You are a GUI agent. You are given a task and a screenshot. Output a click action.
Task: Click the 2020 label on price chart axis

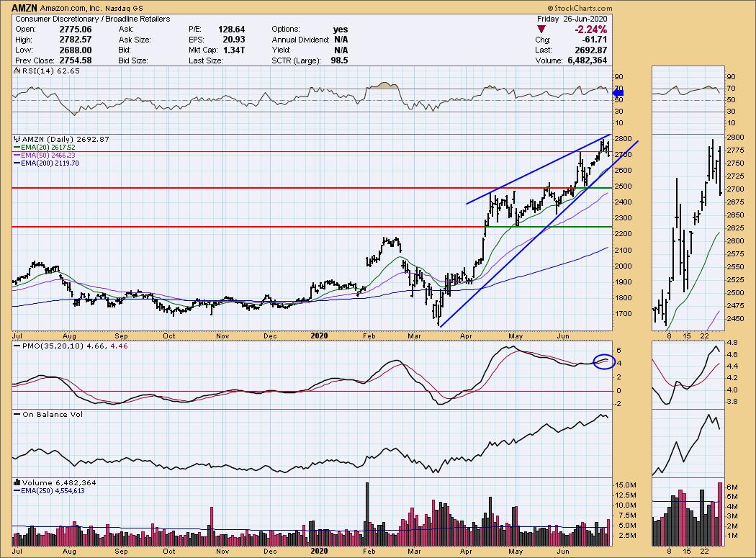[x=319, y=336]
